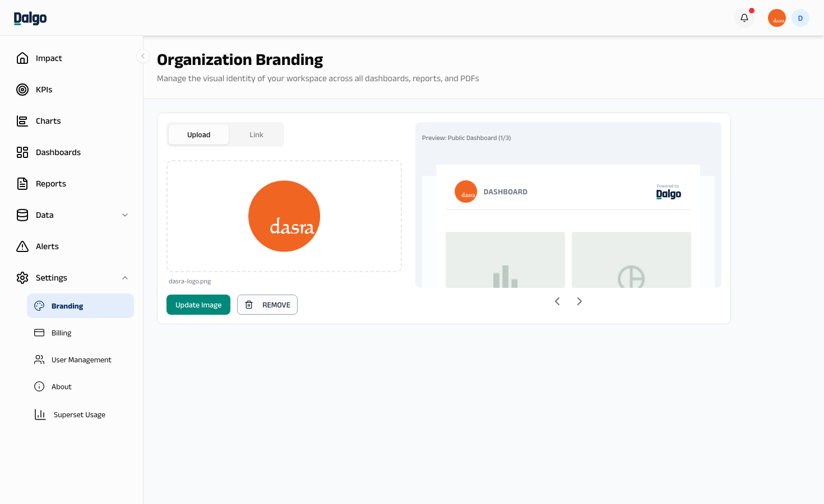Click the User Management people icon

[39, 360]
